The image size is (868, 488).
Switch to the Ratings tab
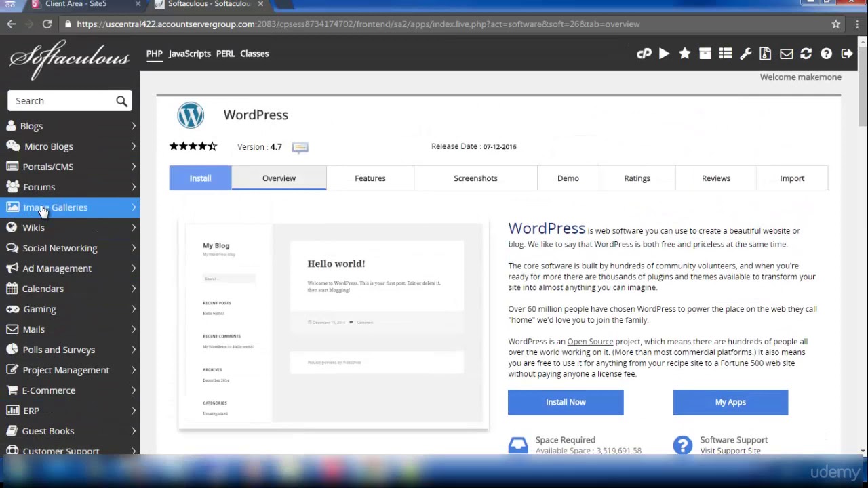coord(637,178)
